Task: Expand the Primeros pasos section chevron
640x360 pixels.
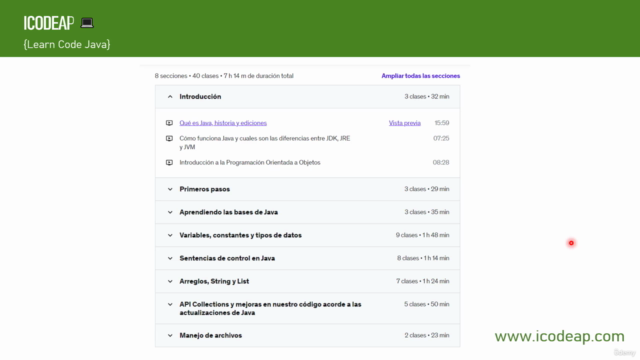Action: tap(170, 189)
